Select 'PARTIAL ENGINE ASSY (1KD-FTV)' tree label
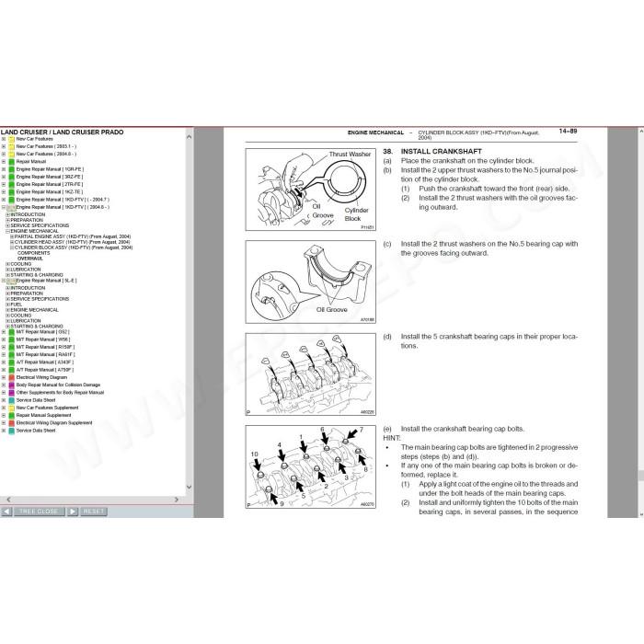Image resolution: width=644 pixels, height=644 pixels. pyautogui.click(x=73, y=237)
